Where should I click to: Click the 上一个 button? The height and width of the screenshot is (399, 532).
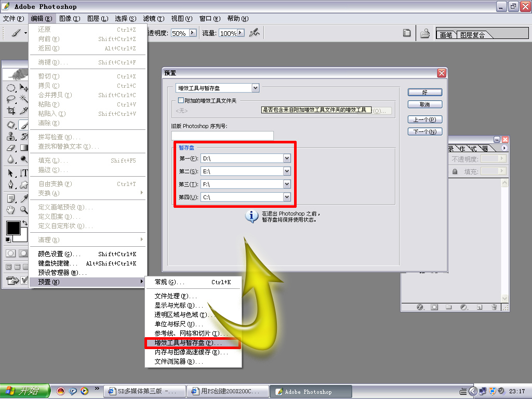coord(425,119)
